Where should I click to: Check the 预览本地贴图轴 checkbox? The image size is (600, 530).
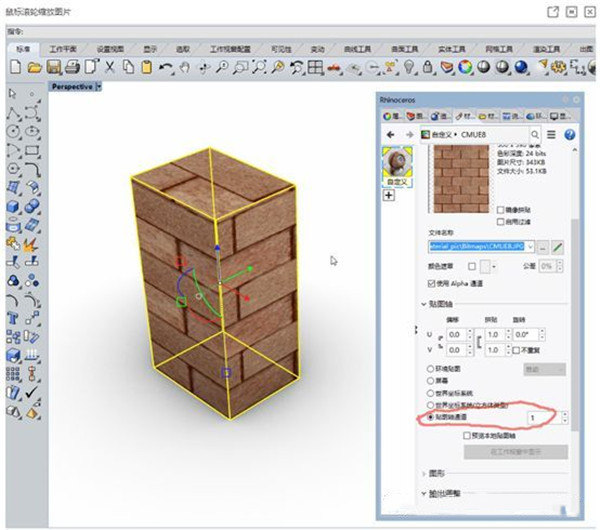[467, 435]
